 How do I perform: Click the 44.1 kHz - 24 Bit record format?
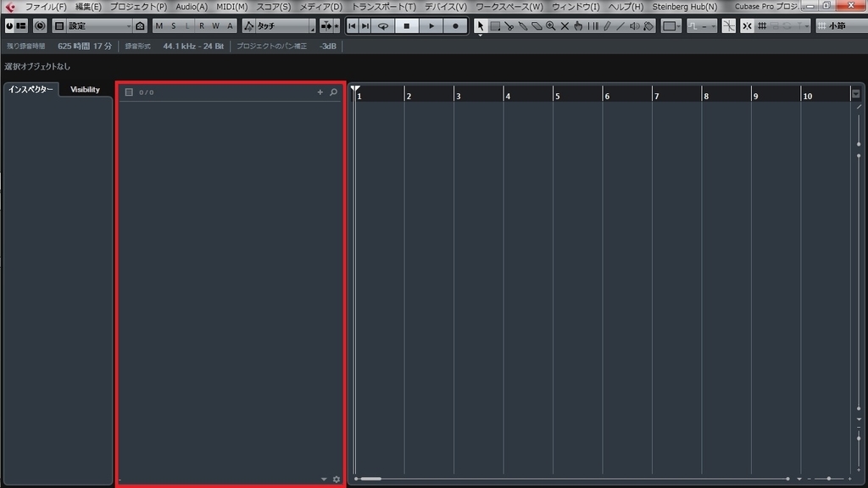pos(193,46)
